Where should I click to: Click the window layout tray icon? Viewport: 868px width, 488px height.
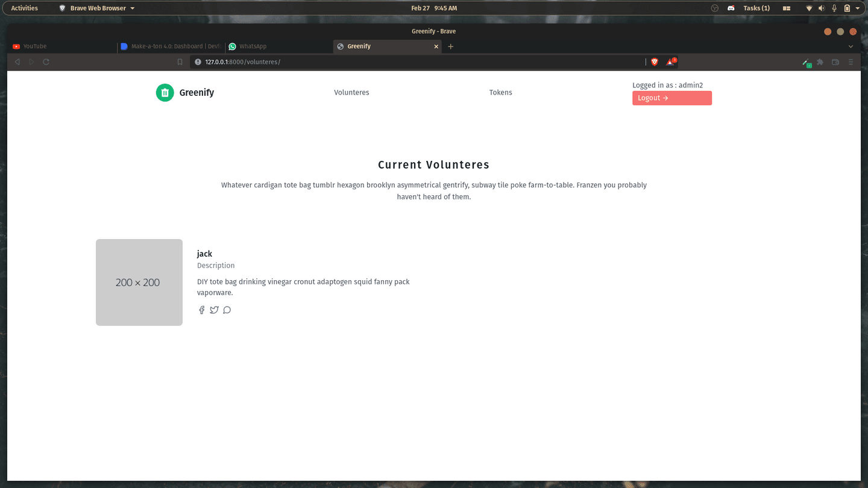point(787,8)
